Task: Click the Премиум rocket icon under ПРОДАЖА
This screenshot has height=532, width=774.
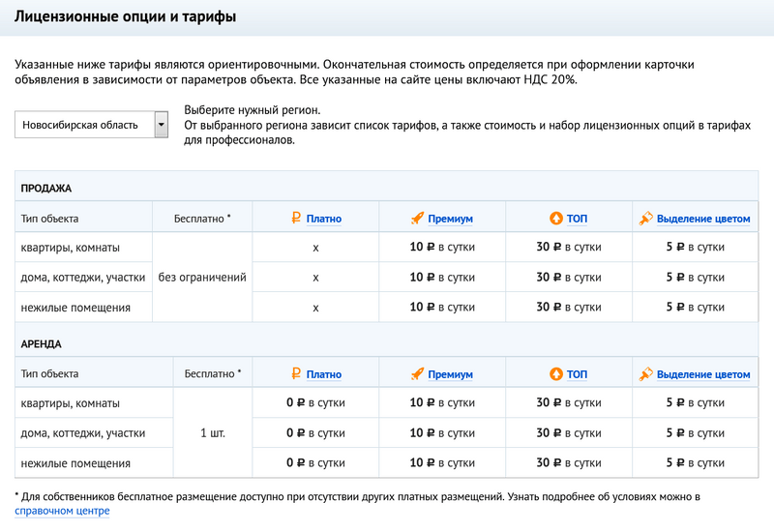Action: (418, 219)
